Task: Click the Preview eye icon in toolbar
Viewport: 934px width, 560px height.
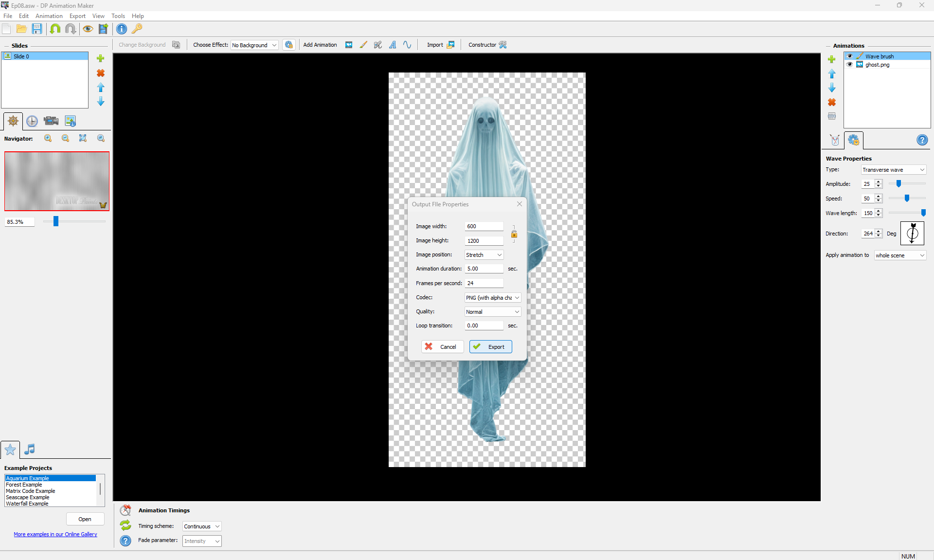Action: click(88, 29)
